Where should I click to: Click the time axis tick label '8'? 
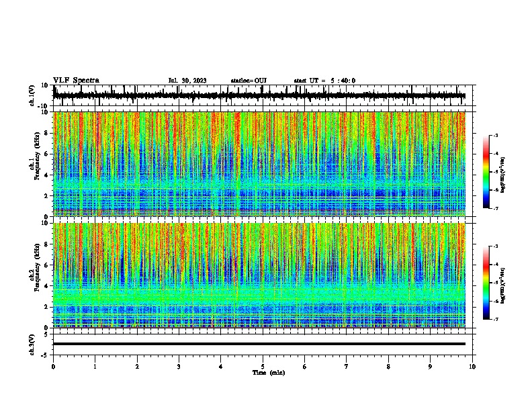click(388, 367)
